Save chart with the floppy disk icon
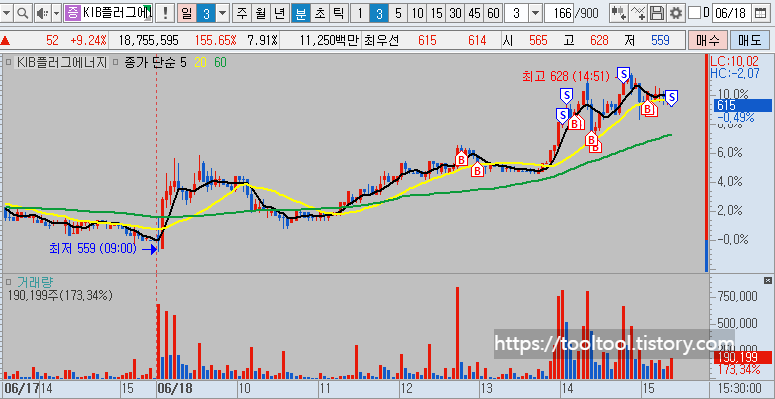The height and width of the screenshot is (399, 775). (657, 13)
